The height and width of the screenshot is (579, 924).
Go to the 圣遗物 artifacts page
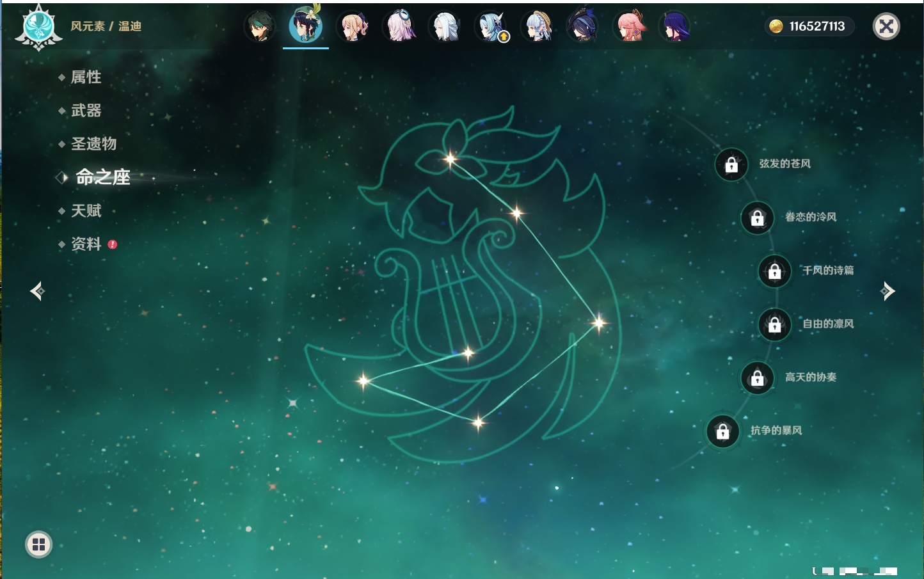point(93,144)
